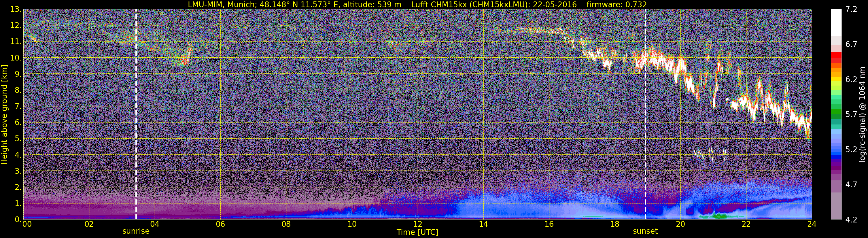Click the time axis tick '02'
Image resolution: width=868 pixels, height=238 pixels.
89,224
